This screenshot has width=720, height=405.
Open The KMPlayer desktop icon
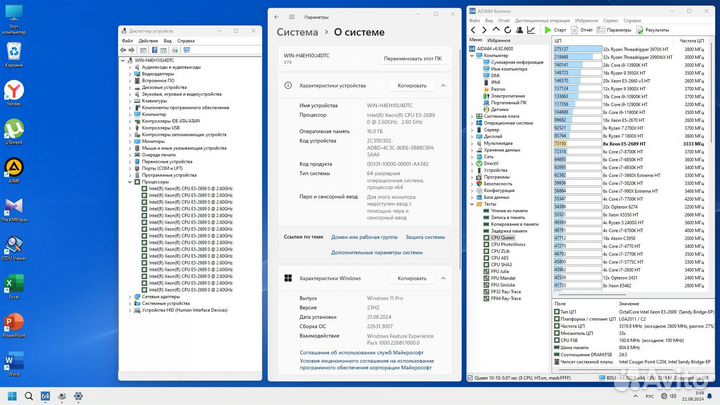tap(14, 209)
